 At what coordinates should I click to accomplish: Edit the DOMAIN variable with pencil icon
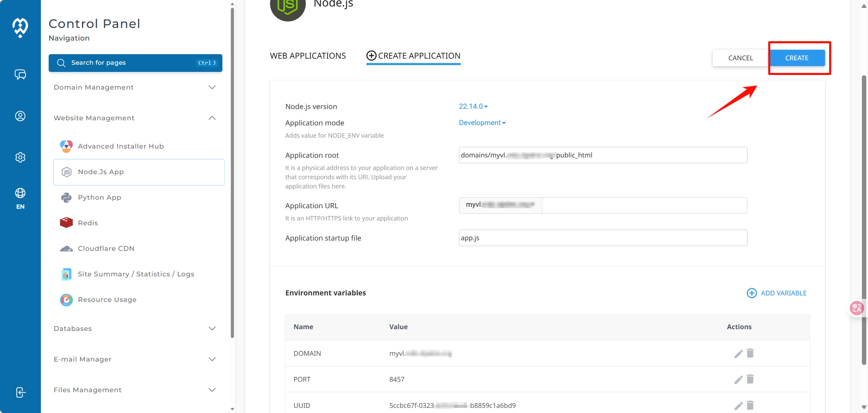pos(738,354)
